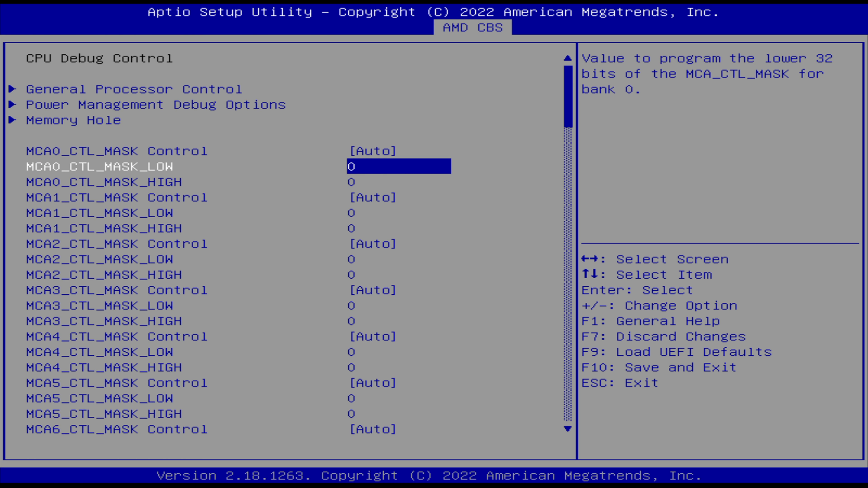The image size is (868, 488).
Task: Click the scrollbar up arrow
Action: [568, 58]
